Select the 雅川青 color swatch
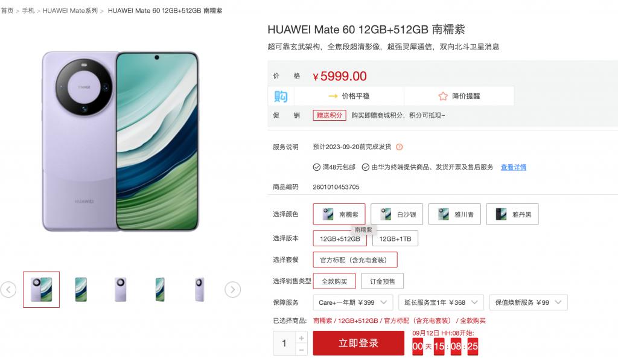Viewport: 618px width, 364px height. 454,214
